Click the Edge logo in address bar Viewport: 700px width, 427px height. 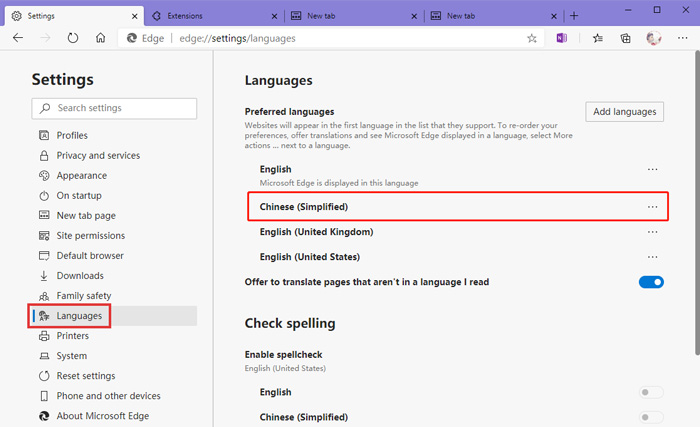(x=132, y=38)
